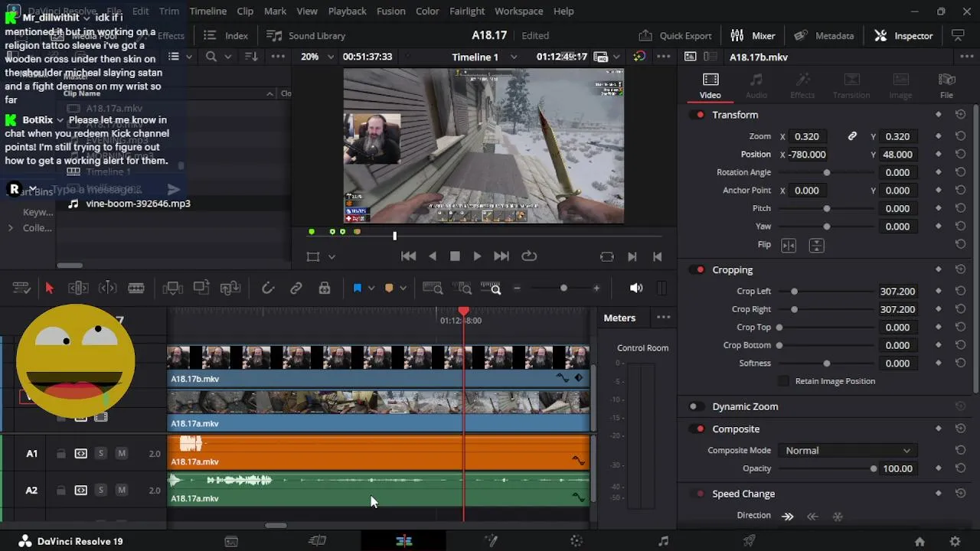The width and height of the screenshot is (980, 551).
Task: Open viewer zoom 20% dropdown
Action: pos(318,57)
